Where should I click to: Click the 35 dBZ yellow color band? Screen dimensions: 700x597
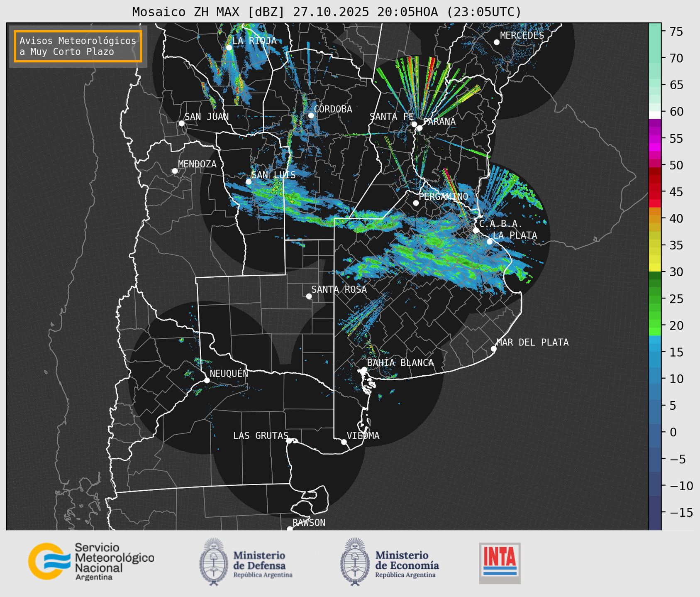[654, 245]
